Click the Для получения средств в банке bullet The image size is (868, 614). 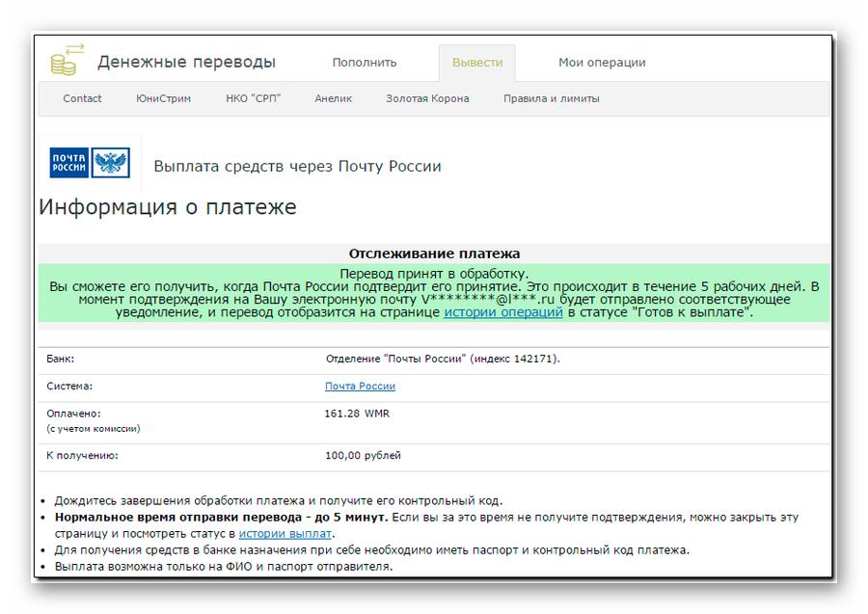[372, 550]
